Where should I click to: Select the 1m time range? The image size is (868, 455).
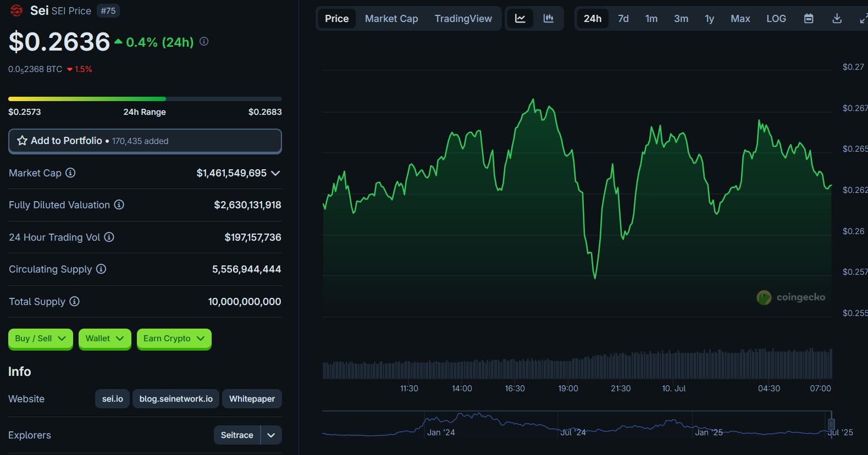pyautogui.click(x=651, y=19)
